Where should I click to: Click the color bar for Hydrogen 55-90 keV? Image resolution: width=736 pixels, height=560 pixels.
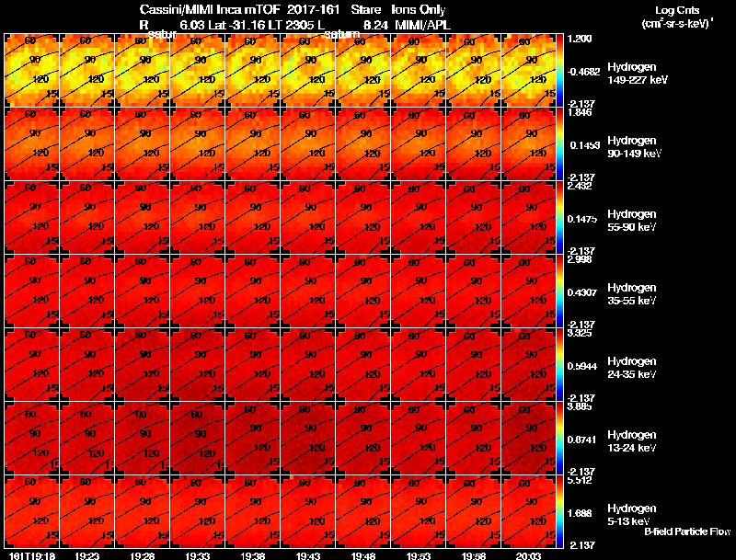tap(559, 218)
